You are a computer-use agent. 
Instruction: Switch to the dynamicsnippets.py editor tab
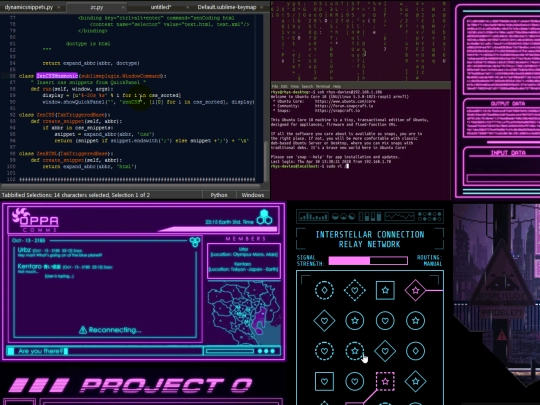click(29, 7)
